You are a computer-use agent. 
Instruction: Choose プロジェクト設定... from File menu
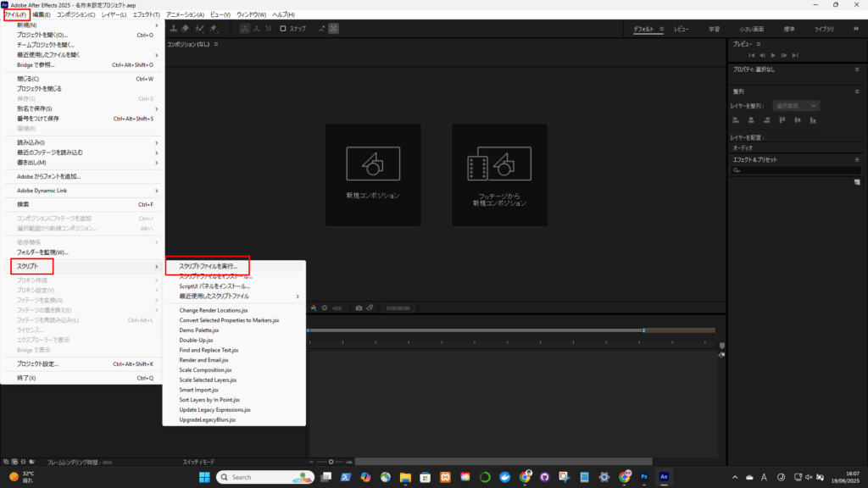click(38, 364)
